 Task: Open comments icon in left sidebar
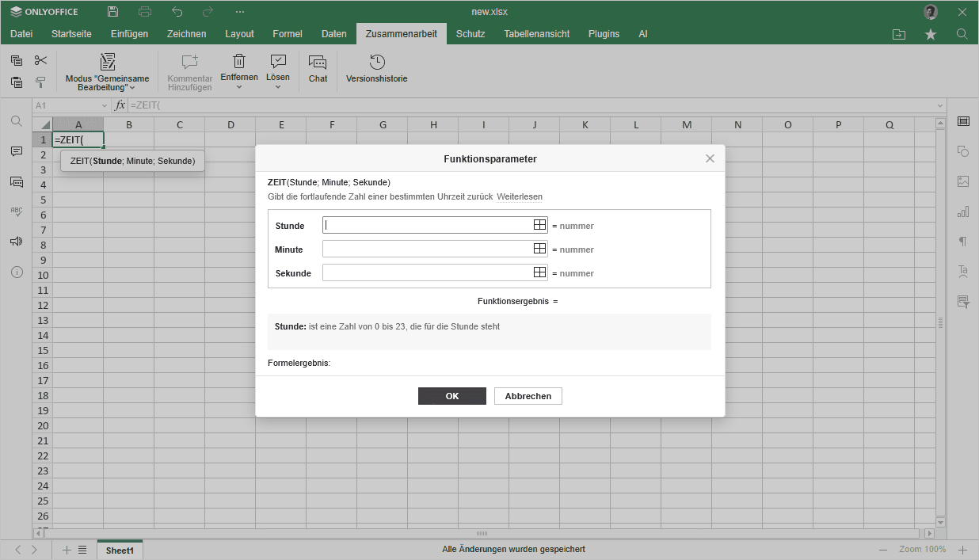pos(17,151)
